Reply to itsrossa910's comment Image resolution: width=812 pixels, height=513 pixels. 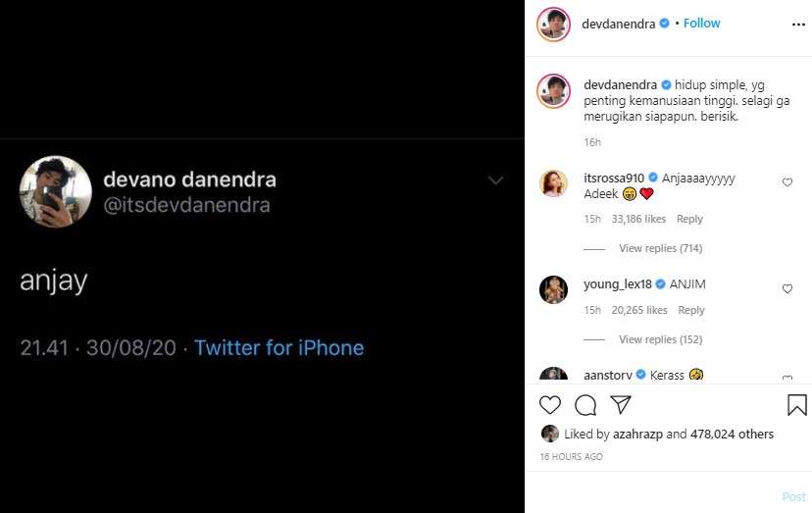(x=689, y=219)
